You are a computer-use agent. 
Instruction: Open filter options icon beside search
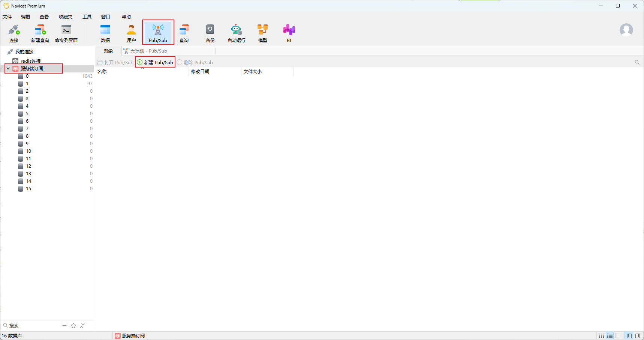coord(64,326)
